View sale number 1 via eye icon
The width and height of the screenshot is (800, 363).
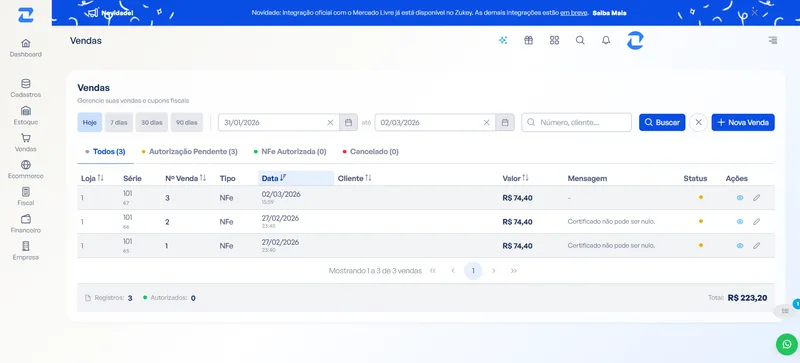[x=740, y=246]
